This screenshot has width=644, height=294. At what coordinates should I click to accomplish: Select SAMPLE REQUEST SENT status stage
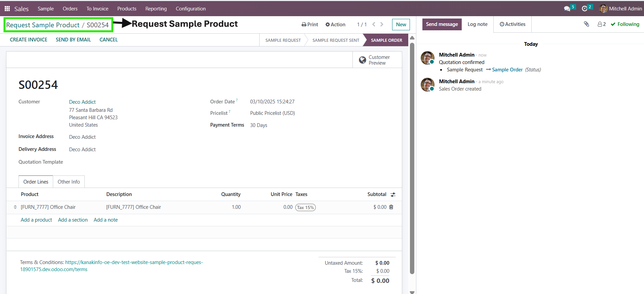[x=336, y=40]
